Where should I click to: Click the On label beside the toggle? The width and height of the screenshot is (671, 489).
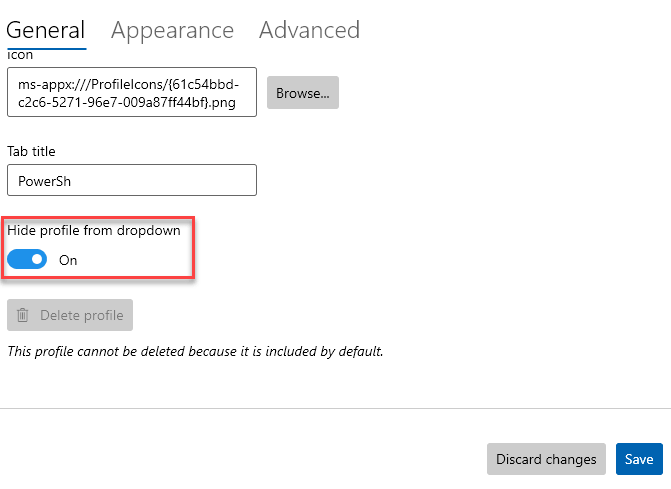68,260
